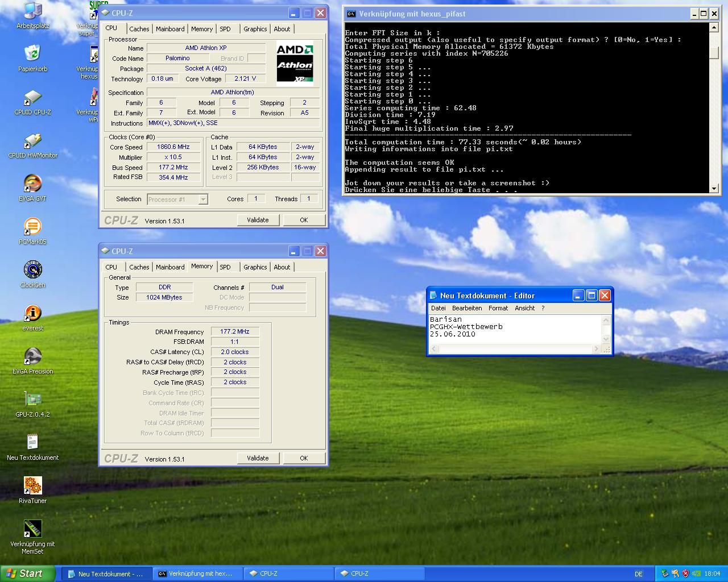Click the FSB:DRAM 1:1 ratio value
728x582 pixels.
(x=235, y=342)
